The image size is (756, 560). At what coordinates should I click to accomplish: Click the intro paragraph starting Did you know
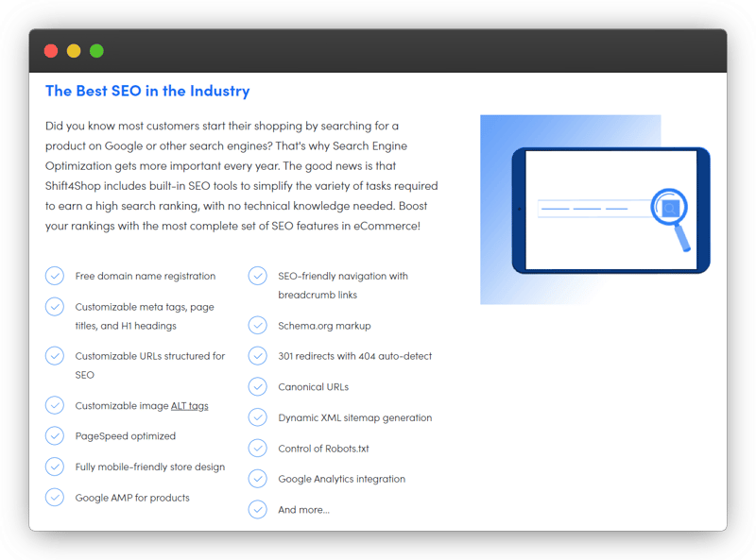tap(242, 176)
